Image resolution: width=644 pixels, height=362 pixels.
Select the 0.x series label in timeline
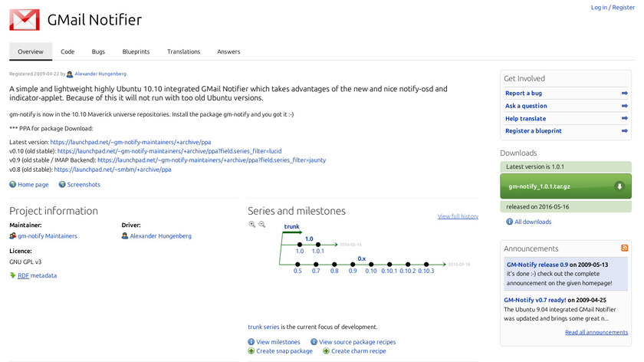[x=361, y=258]
